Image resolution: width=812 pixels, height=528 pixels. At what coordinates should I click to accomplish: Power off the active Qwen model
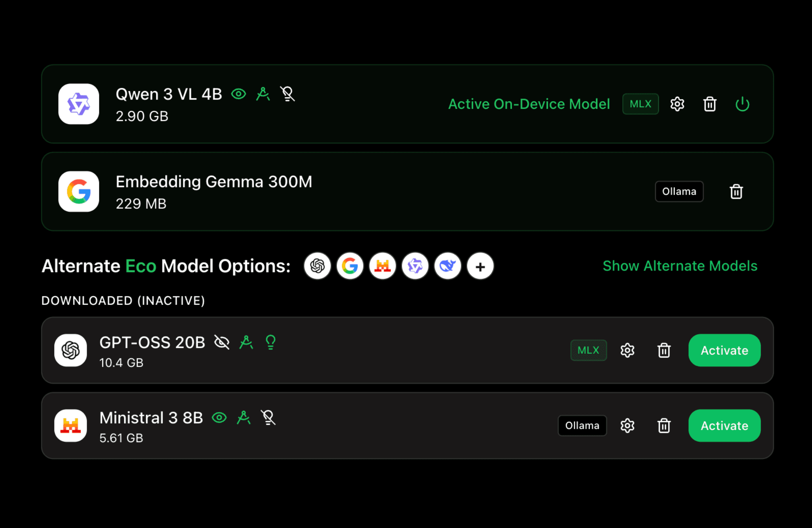742,104
